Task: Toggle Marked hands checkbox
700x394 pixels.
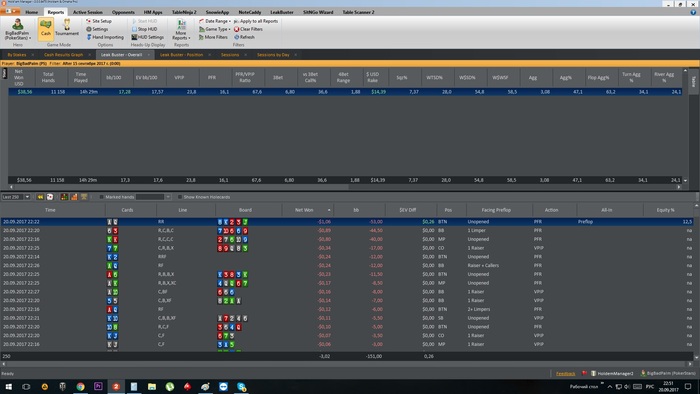Action: click(x=102, y=197)
